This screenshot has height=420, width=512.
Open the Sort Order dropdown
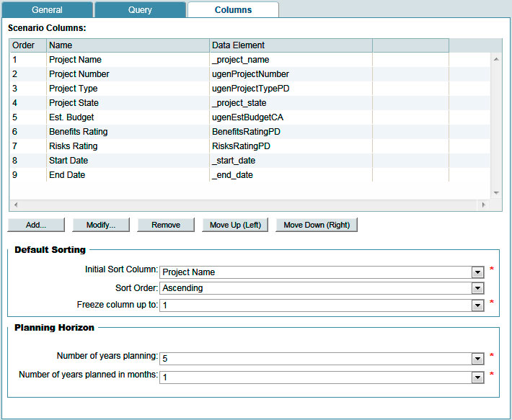click(x=477, y=288)
